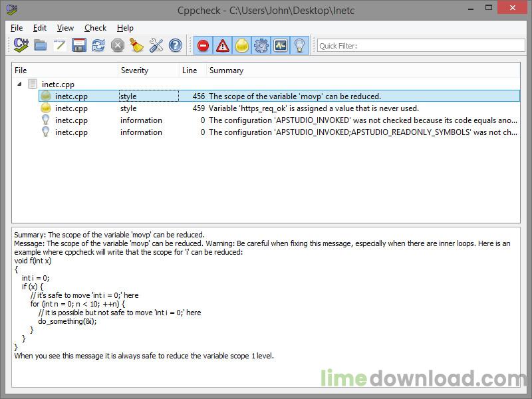Toggle the show information lightbulb filter

pyautogui.click(x=300, y=45)
